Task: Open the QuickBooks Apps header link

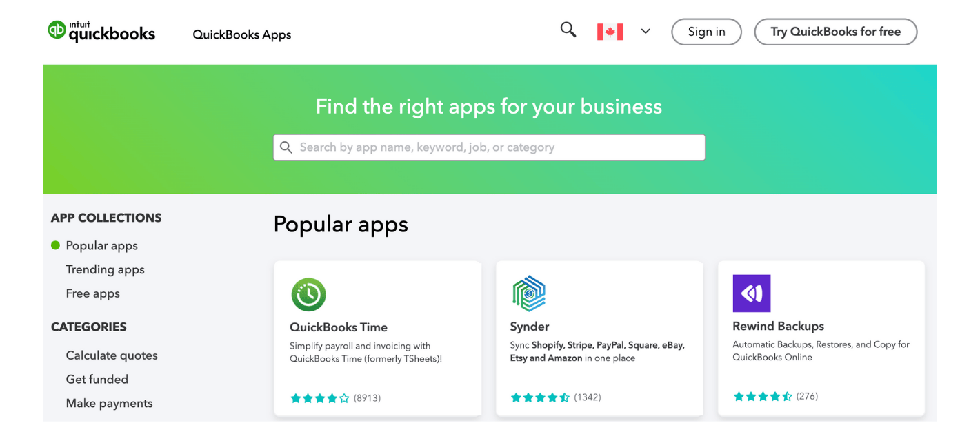Action: coord(242,34)
